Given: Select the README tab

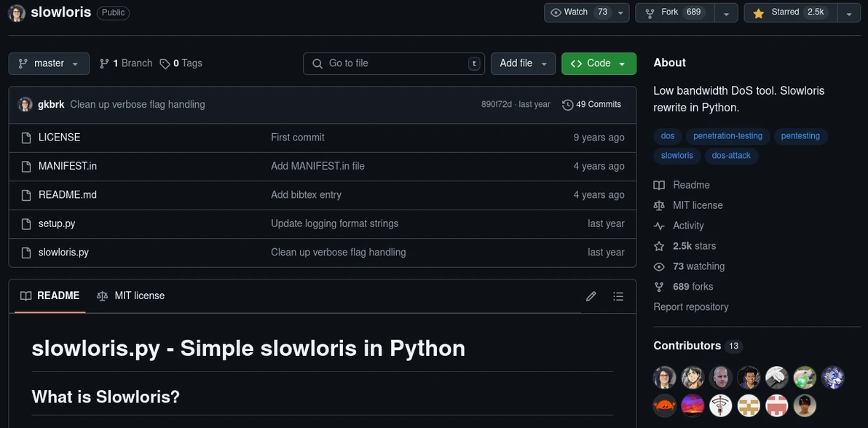Looking at the screenshot, I should click(x=50, y=296).
